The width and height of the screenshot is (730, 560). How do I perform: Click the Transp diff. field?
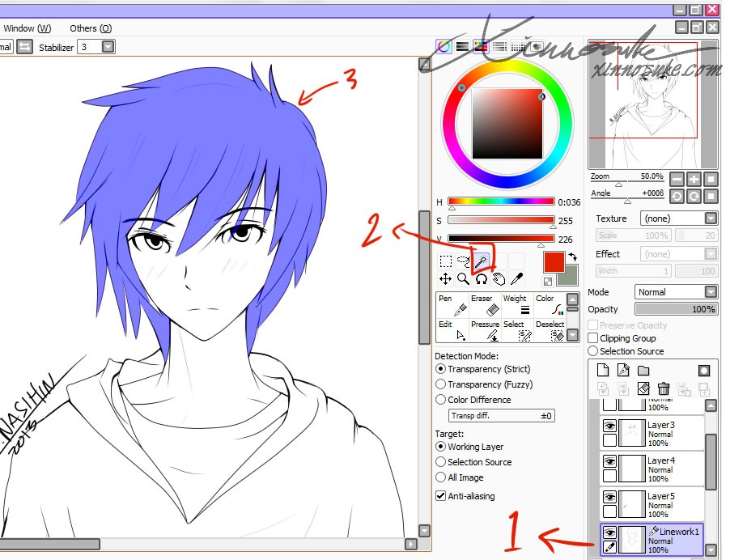pyautogui.click(x=502, y=415)
